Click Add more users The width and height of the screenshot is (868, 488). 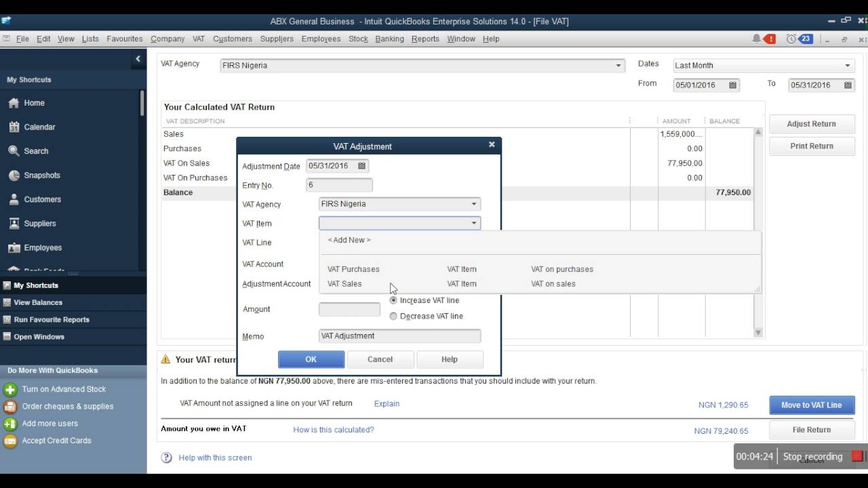point(50,424)
